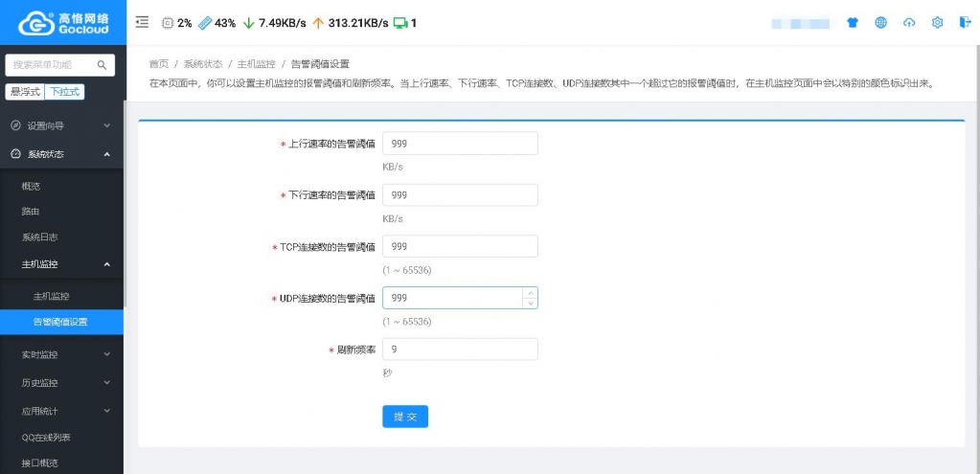The height and width of the screenshot is (474, 980).
Task: Expand the 历史监控 menu
Action: (x=62, y=383)
